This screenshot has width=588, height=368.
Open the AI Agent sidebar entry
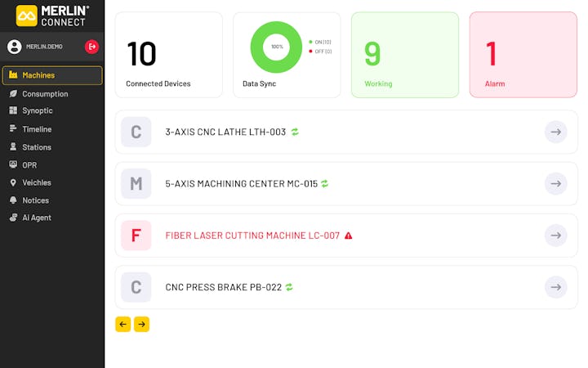pyautogui.click(x=36, y=218)
